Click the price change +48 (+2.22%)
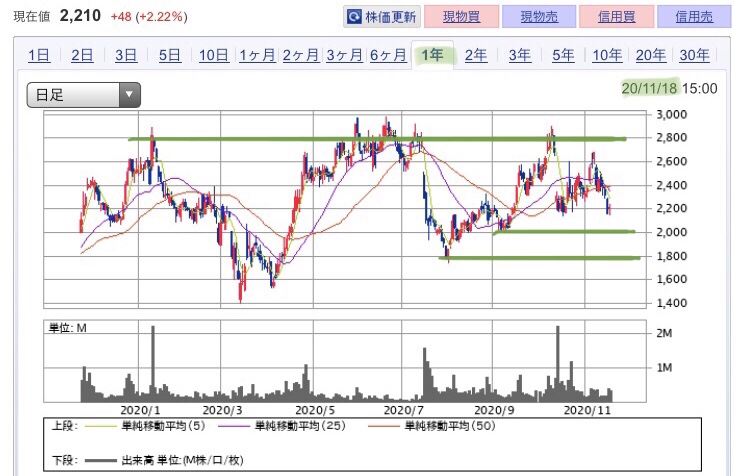 (x=149, y=17)
